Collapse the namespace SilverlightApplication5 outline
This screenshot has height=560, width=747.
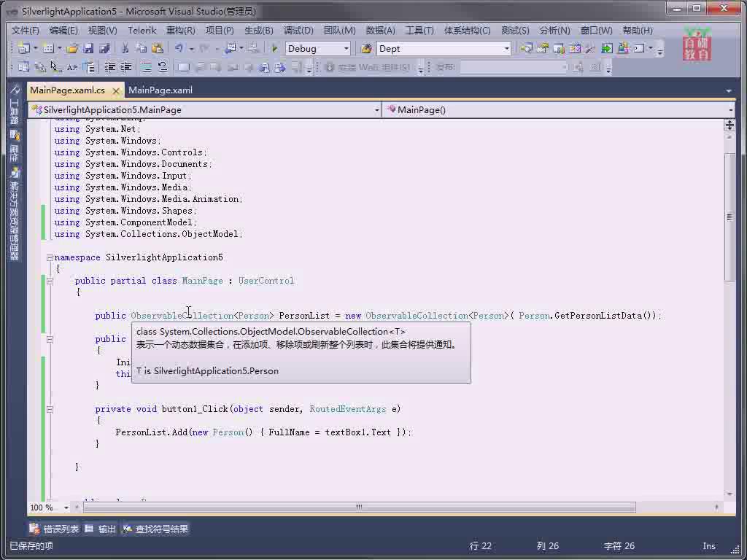[x=50, y=257]
